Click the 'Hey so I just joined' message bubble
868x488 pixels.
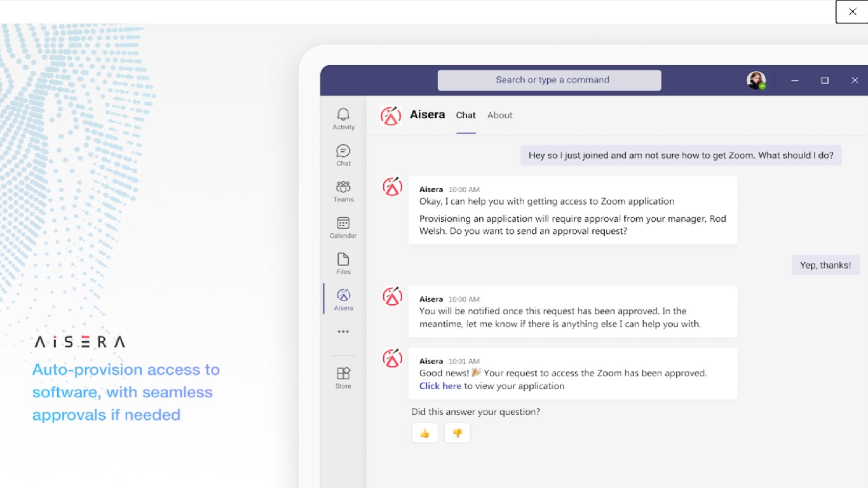pos(681,155)
